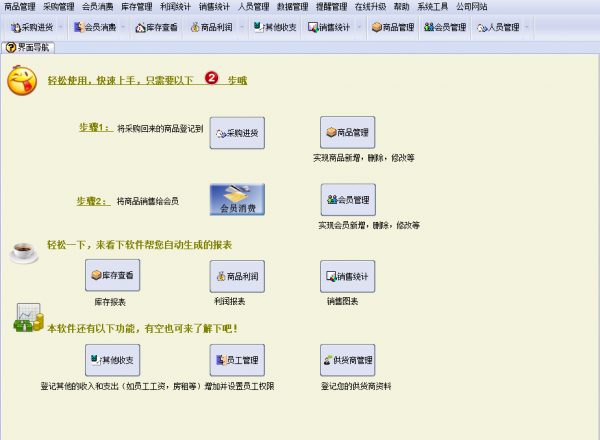Image resolution: width=600 pixels, height=440 pixels.
Task: Click the 供货商管理 button
Action: pyautogui.click(x=347, y=360)
